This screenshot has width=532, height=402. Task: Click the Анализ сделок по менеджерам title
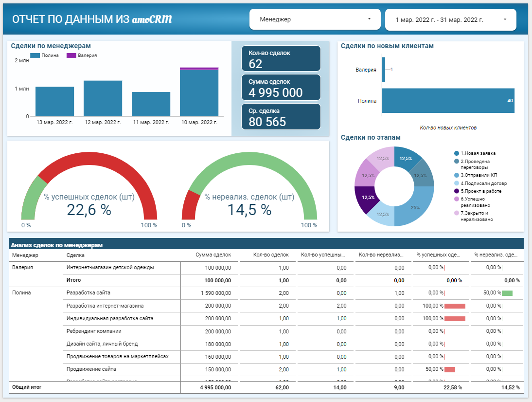point(57,245)
